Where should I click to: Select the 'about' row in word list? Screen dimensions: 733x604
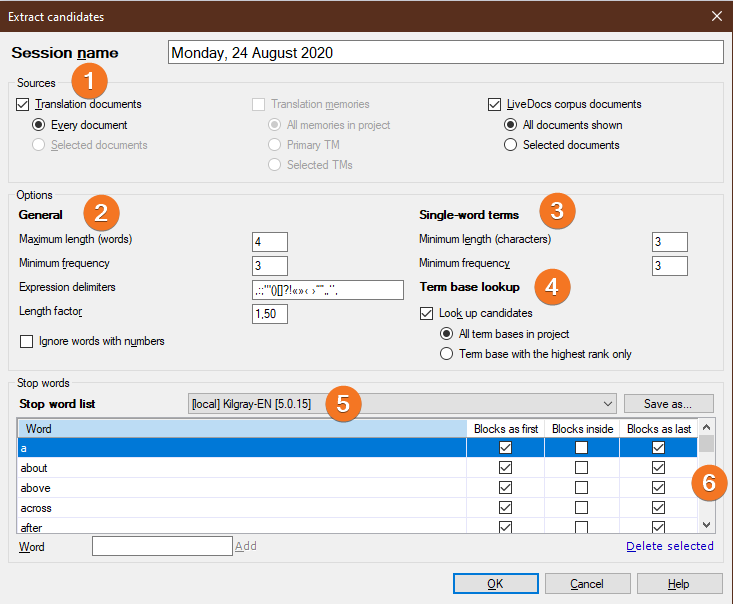click(x=240, y=468)
